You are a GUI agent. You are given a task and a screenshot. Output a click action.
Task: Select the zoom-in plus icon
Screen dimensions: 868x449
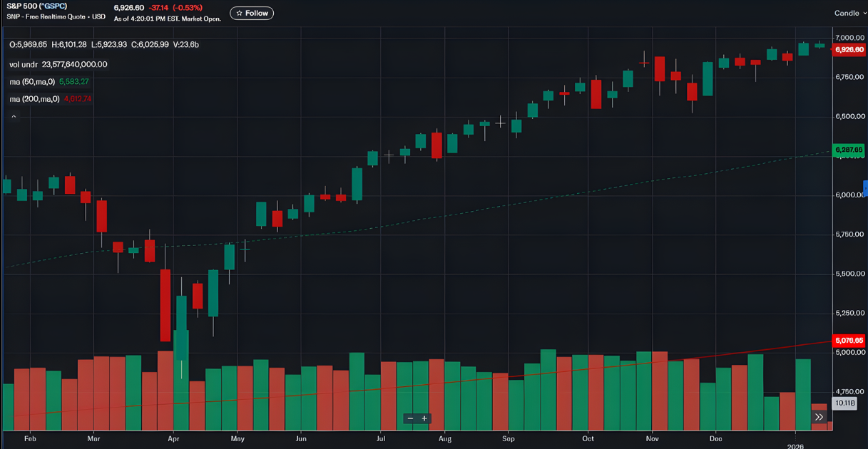pos(425,418)
